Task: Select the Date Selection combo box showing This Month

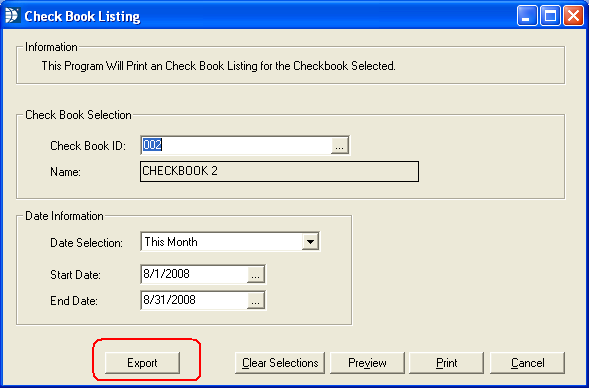Action: (x=230, y=242)
